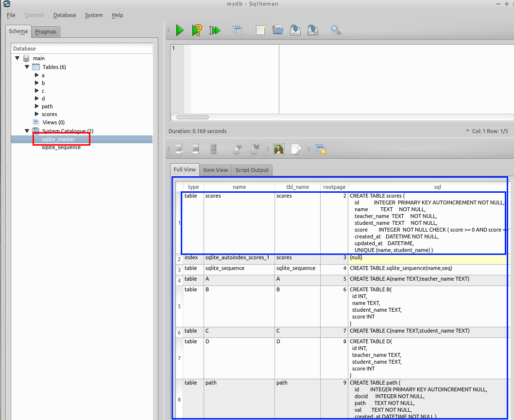Click the magnifying glass search icon
The width and height of the screenshot is (514, 420).
pos(336,30)
